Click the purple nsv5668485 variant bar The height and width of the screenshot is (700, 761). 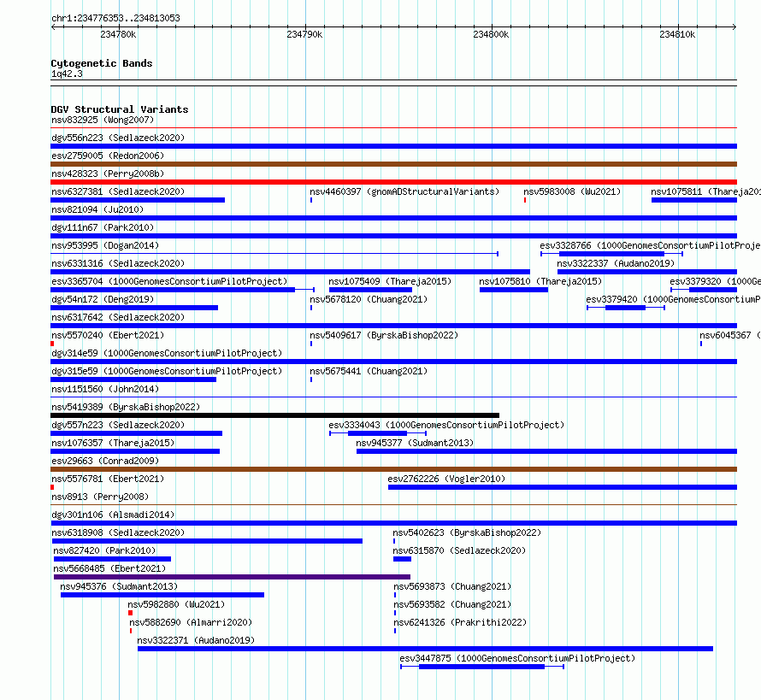(x=232, y=577)
